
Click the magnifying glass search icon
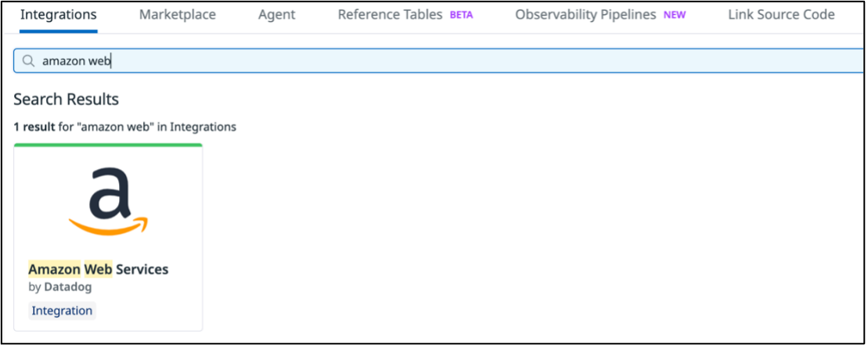pos(29,61)
